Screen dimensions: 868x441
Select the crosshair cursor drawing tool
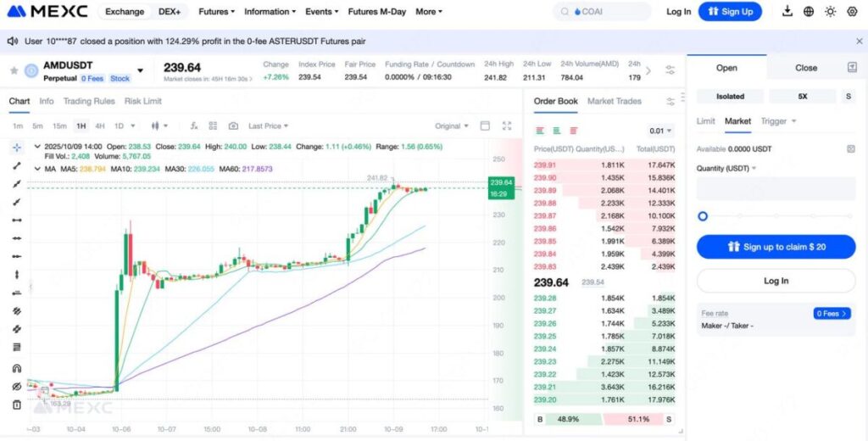(16, 147)
